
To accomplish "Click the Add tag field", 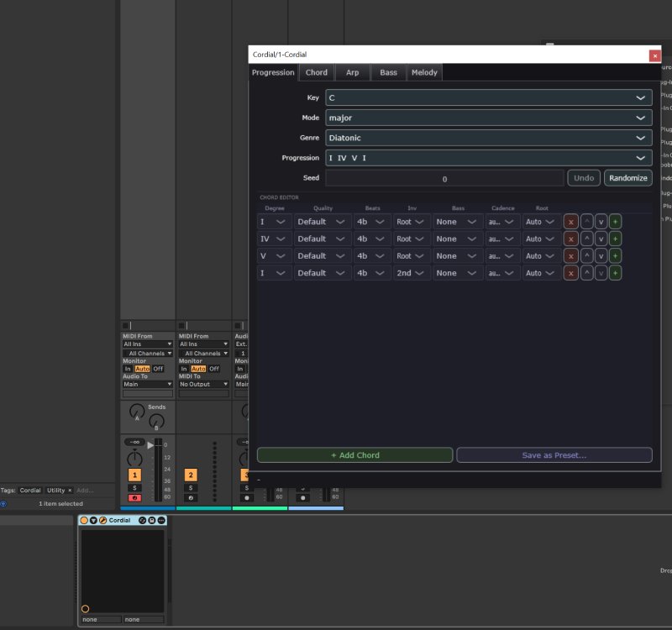I will (x=85, y=491).
